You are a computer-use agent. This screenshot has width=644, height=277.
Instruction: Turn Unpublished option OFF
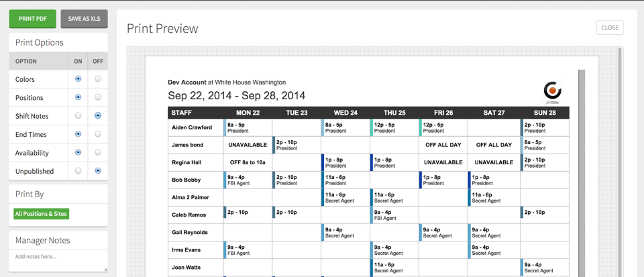point(98,171)
